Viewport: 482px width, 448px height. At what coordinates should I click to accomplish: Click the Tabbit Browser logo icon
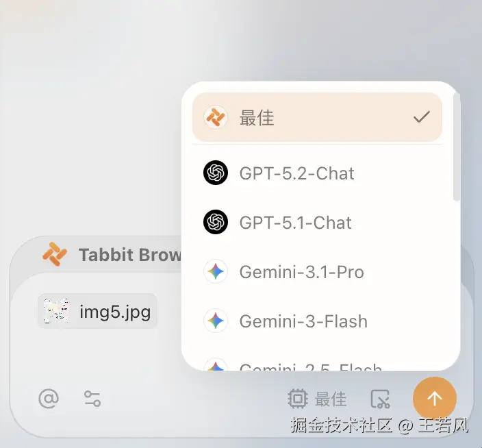tap(55, 254)
